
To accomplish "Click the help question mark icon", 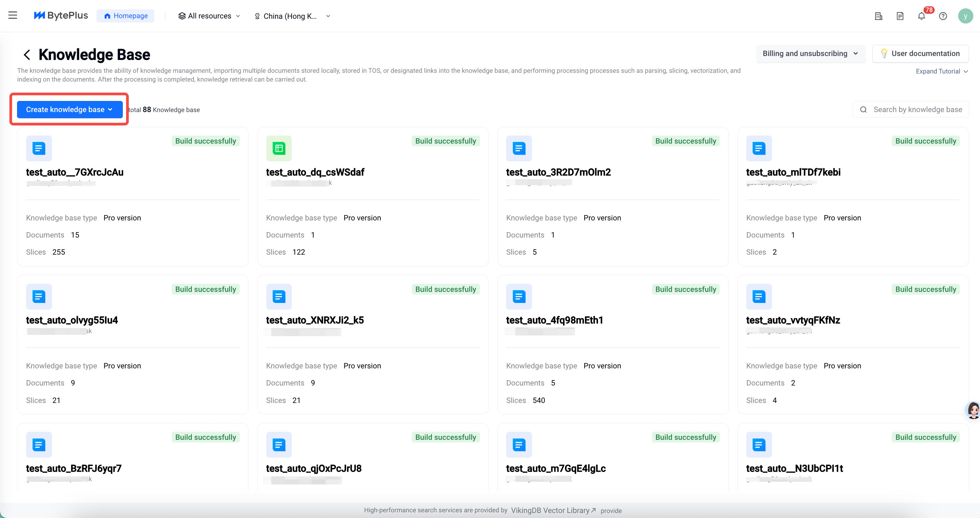I will click(x=942, y=16).
